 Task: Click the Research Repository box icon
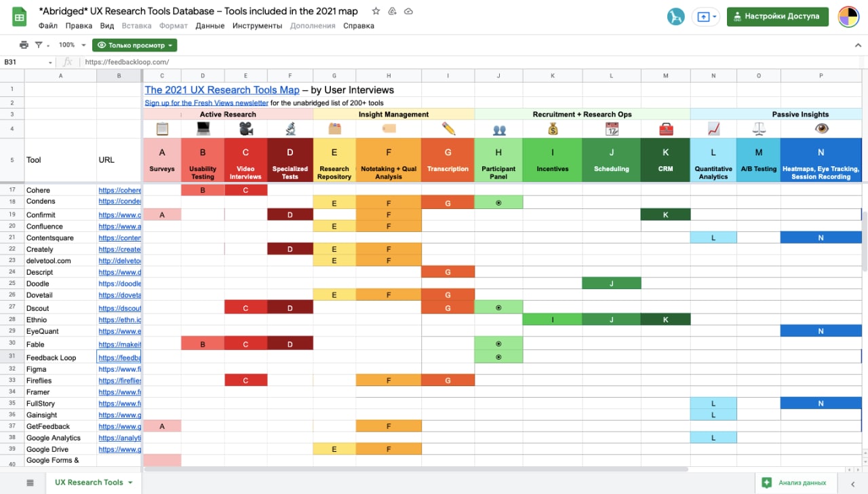click(334, 128)
